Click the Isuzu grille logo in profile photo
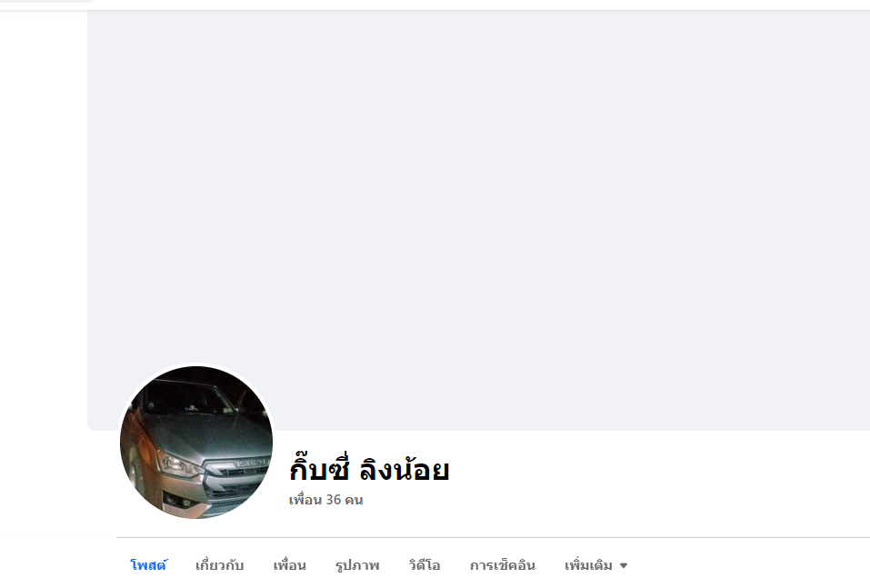 point(251,463)
